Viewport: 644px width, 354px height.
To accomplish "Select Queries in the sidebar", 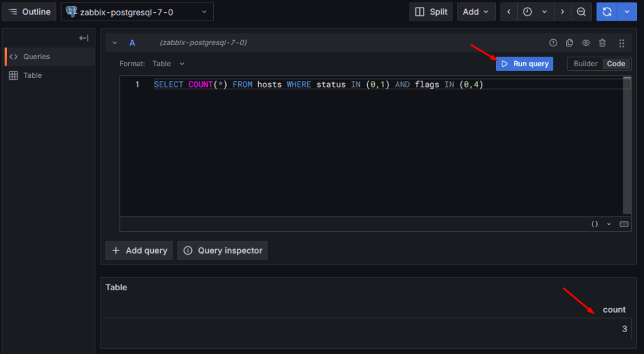I will point(36,57).
